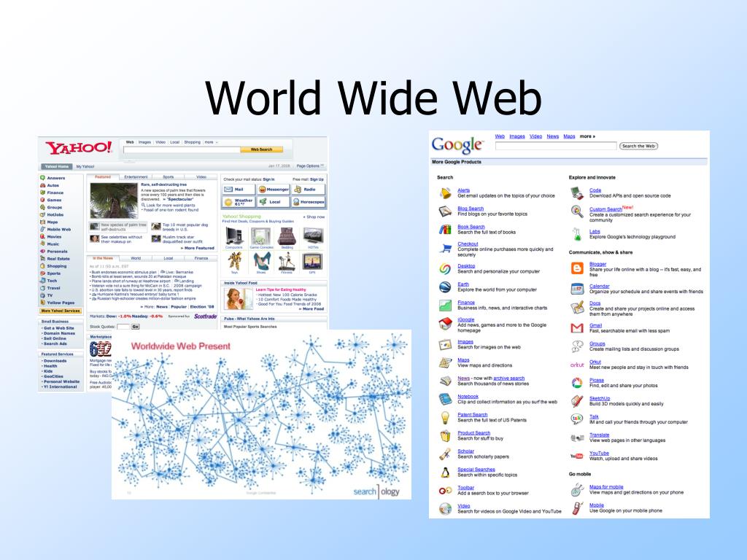The height and width of the screenshot is (560, 747).
Task: Open the Gmail text link
Action: pos(595,325)
